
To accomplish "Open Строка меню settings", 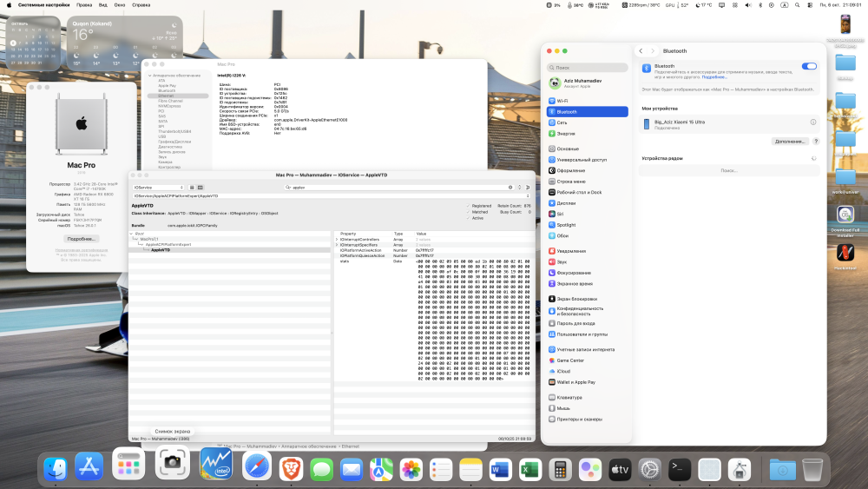I will 588,181.
